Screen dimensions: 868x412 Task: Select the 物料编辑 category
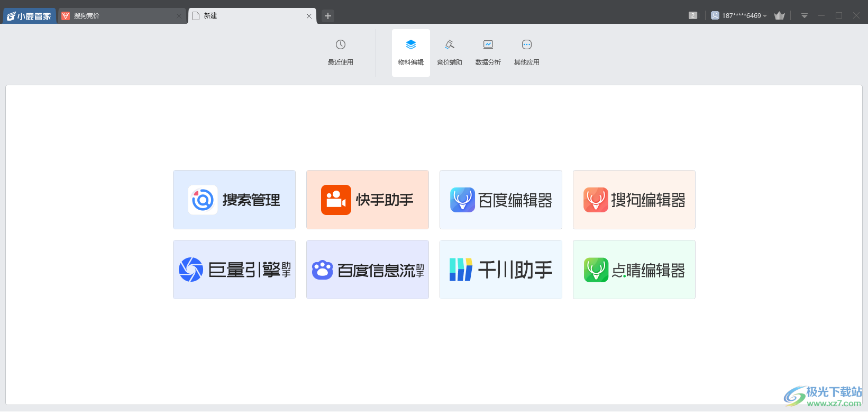(411, 53)
